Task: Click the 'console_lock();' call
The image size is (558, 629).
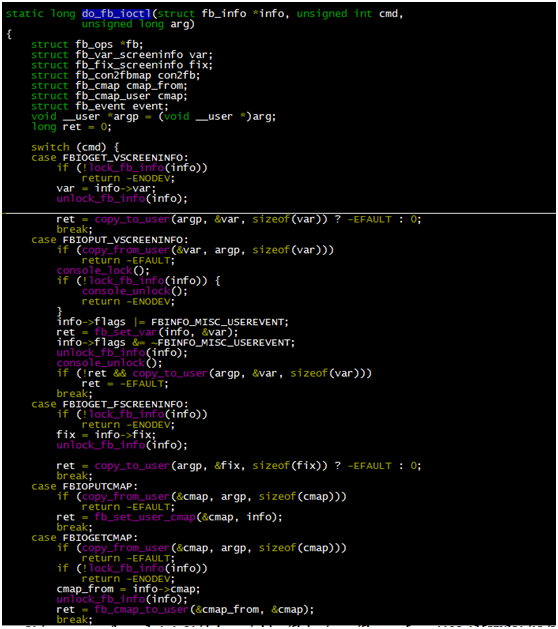Action: 103,270
